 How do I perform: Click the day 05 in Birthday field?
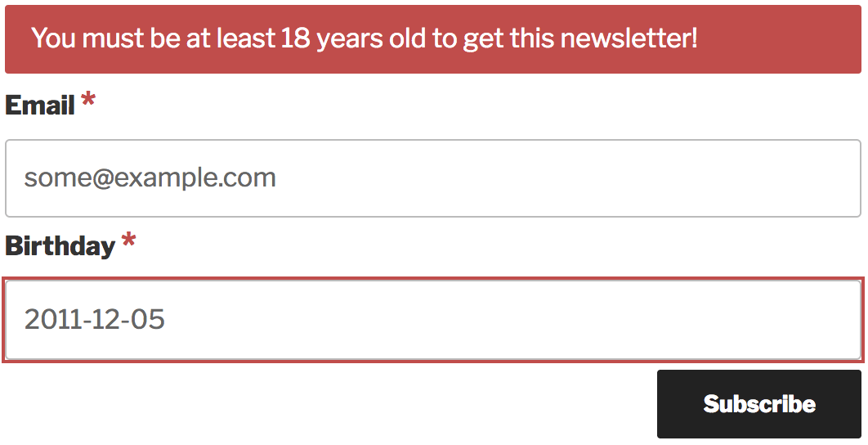(x=147, y=320)
